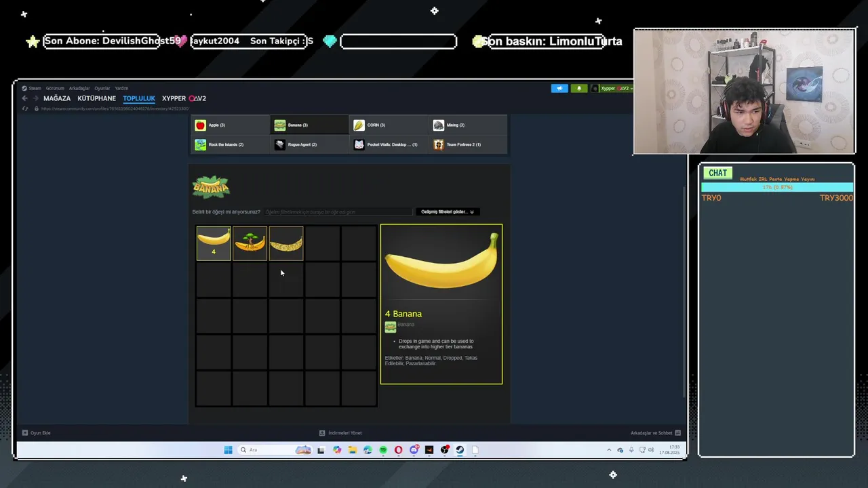Click the Steam inventory URL address
The height and width of the screenshot is (488, 868).
[115, 108]
